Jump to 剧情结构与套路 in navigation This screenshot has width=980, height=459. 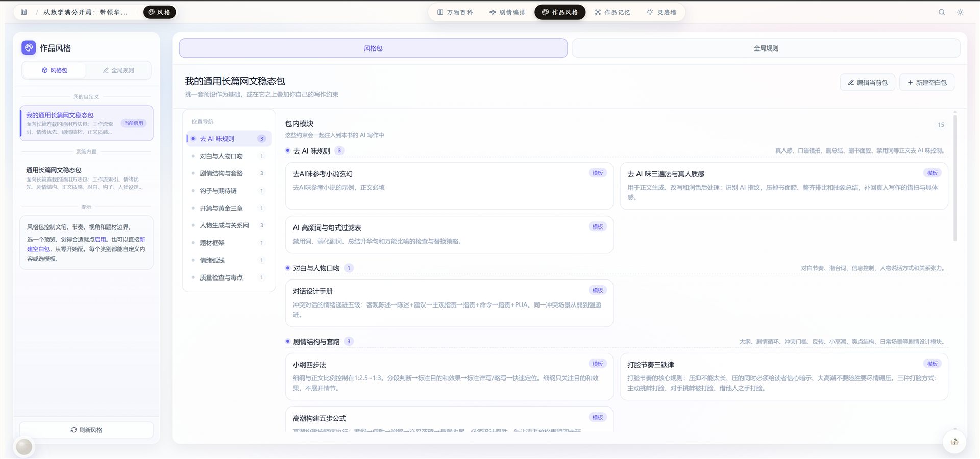(229, 173)
